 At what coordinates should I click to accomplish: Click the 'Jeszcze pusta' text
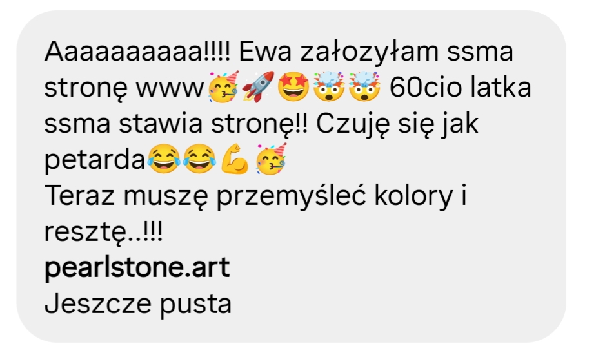pyautogui.click(x=138, y=304)
